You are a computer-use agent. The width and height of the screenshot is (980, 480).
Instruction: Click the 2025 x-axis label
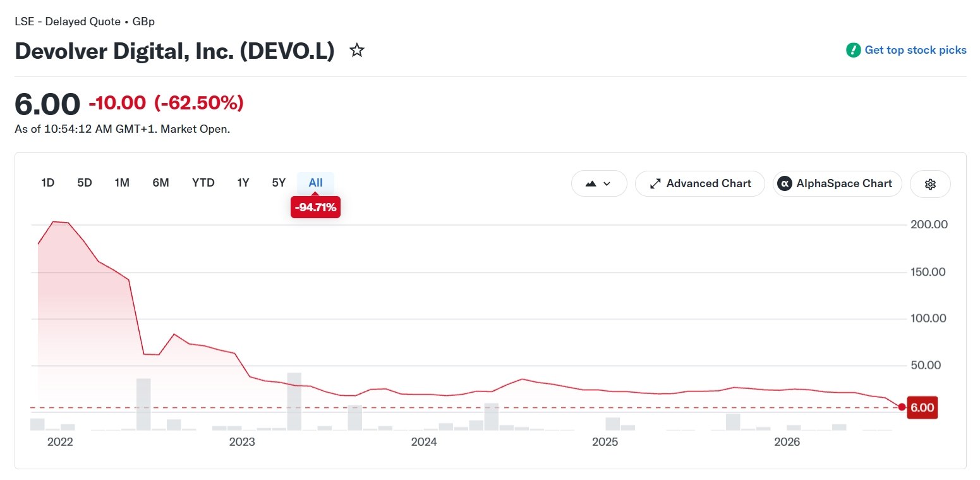(x=605, y=442)
